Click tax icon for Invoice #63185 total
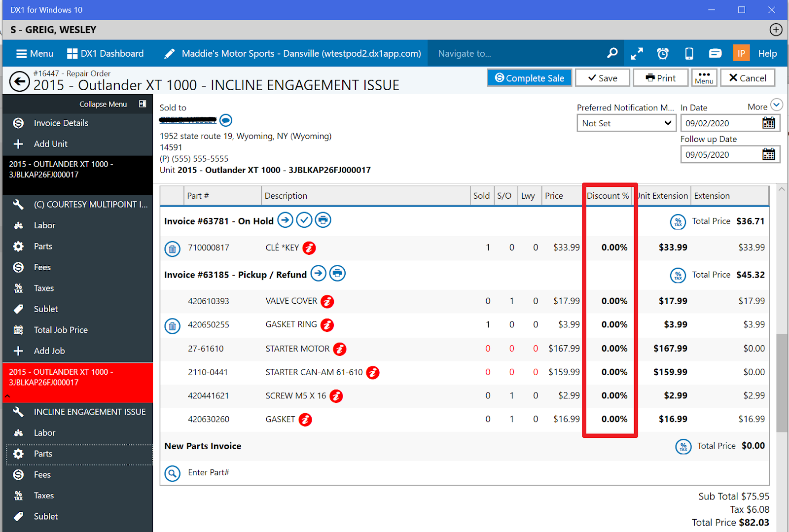789x532 pixels. click(x=678, y=275)
